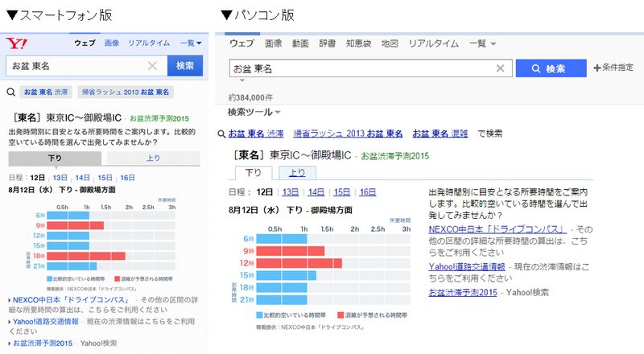
Task: Open Yahoo!道路交通情報 link on PC
Action: tap(467, 266)
